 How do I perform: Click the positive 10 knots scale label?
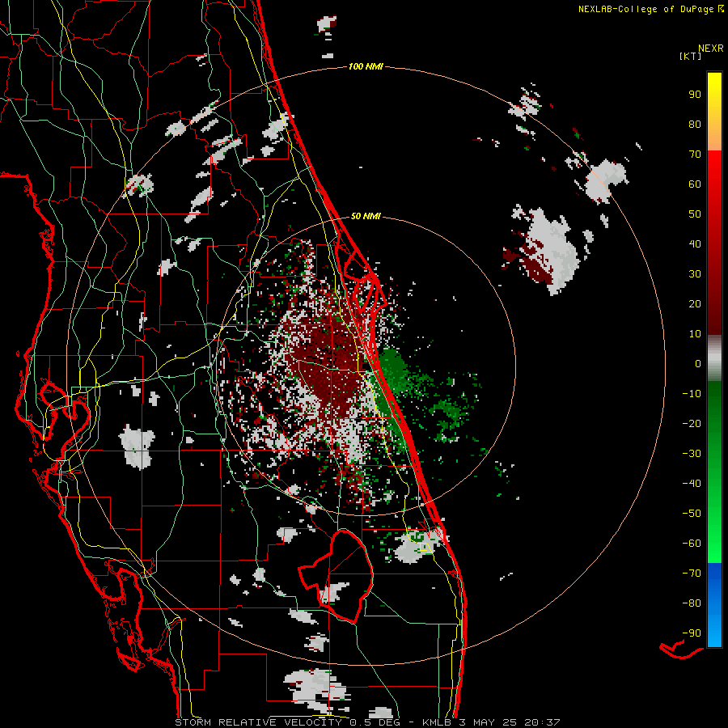coord(695,334)
